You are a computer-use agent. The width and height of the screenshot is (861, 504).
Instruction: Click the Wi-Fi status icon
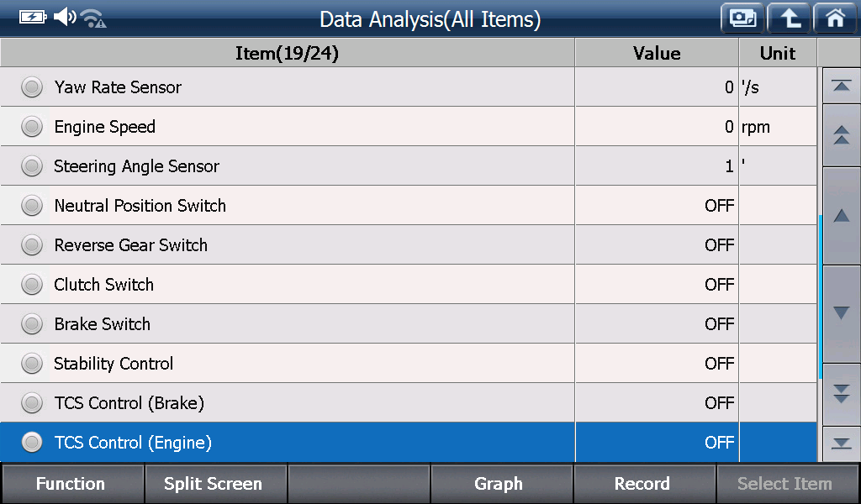point(93,18)
